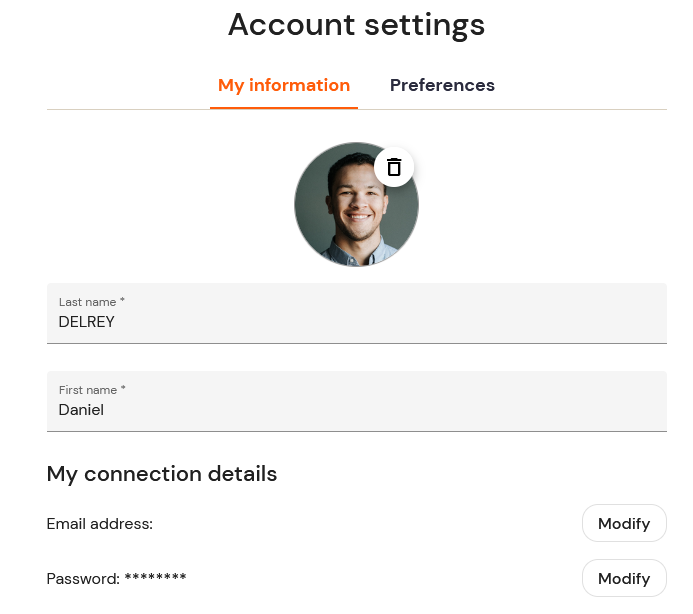
Task: Open the Preferences tab
Action: [x=442, y=85]
